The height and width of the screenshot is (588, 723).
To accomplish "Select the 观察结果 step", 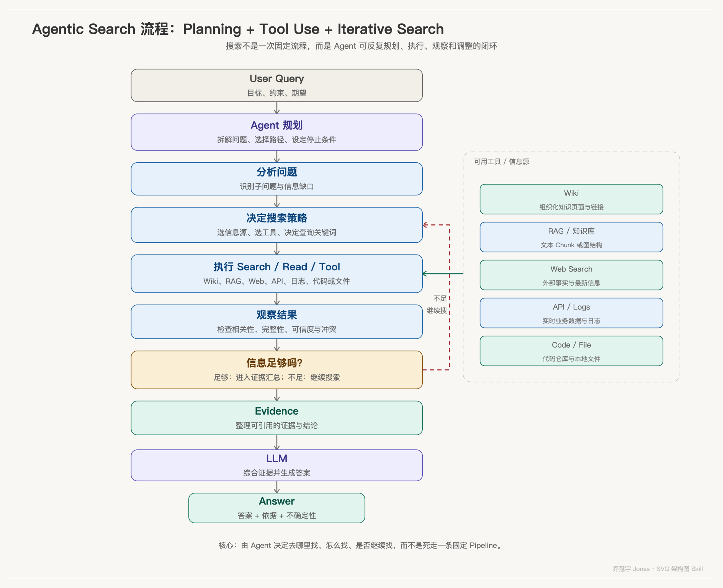I will point(276,322).
